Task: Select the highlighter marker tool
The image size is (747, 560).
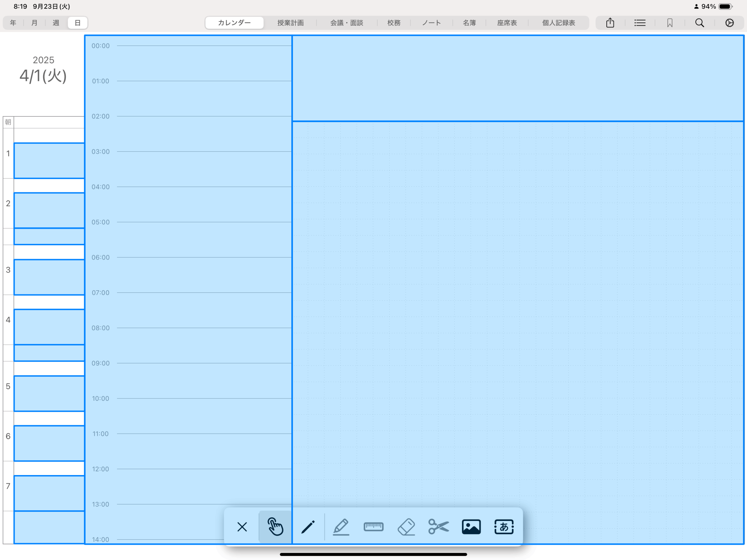Action: click(341, 526)
